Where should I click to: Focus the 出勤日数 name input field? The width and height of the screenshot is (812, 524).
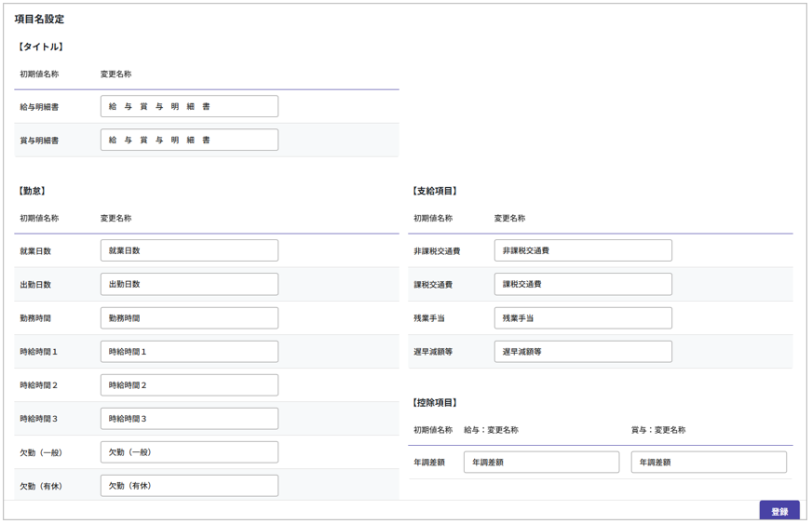coord(189,284)
